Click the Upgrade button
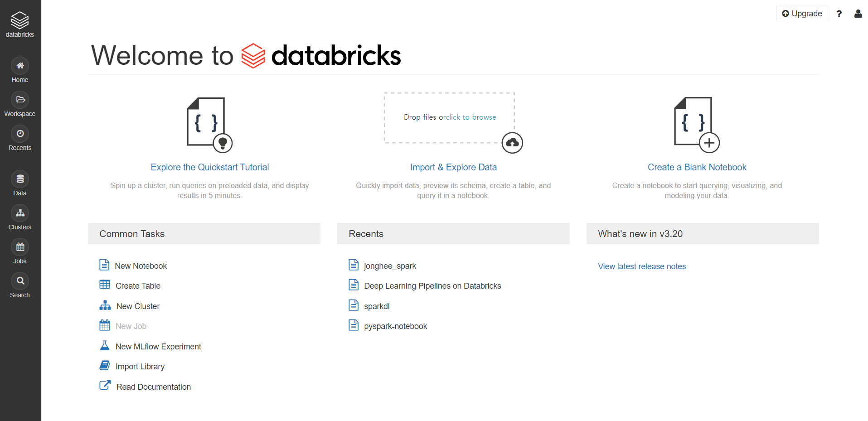 [x=802, y=14]
